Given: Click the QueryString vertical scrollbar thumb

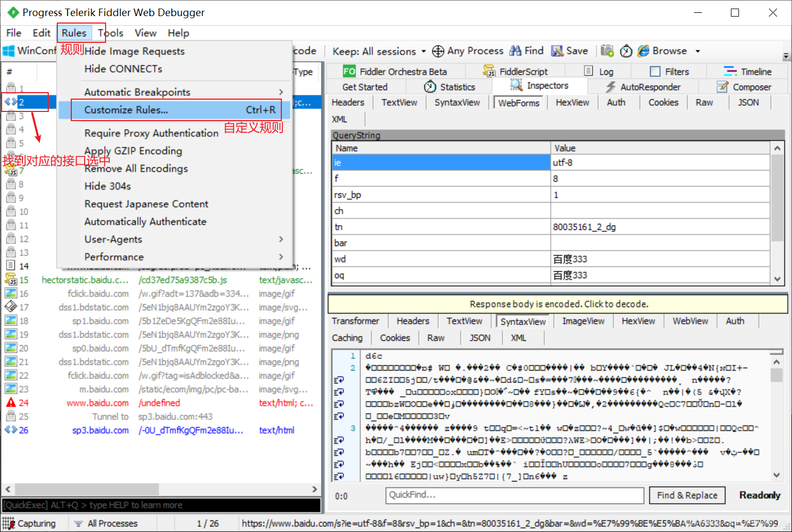Looking at the screenshot, I should (x=778, y=198).
